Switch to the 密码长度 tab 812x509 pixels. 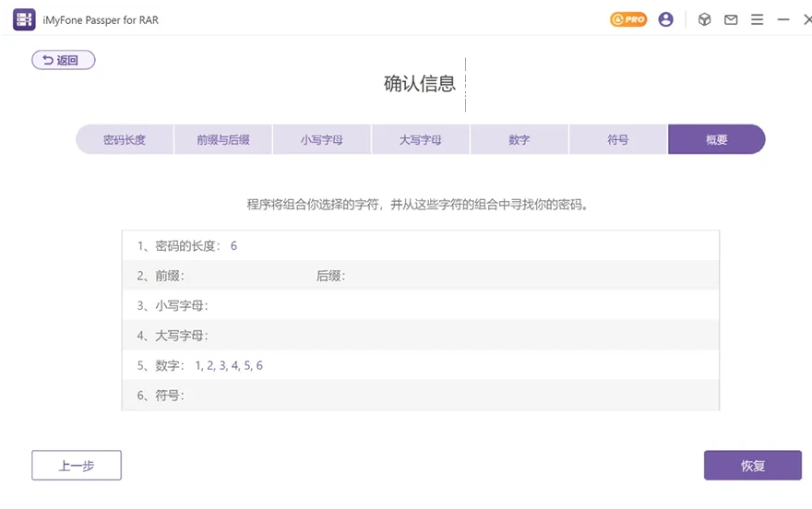125,140
